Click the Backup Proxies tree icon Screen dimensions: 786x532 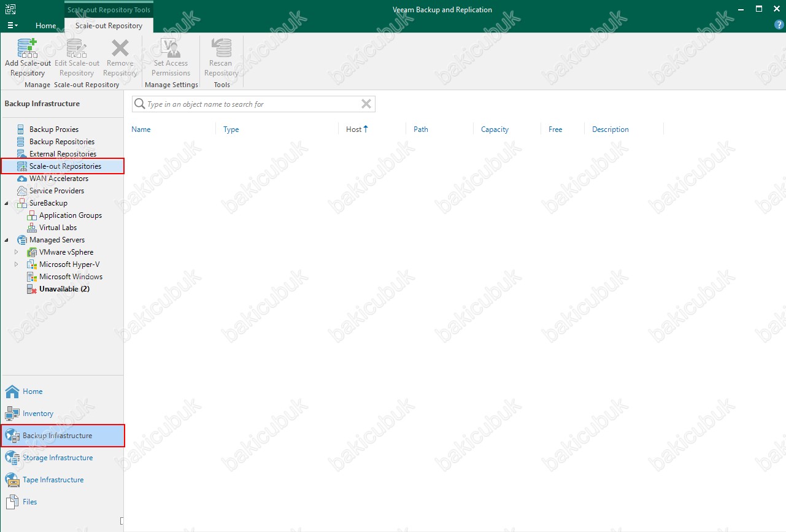[x=21, y=129]
